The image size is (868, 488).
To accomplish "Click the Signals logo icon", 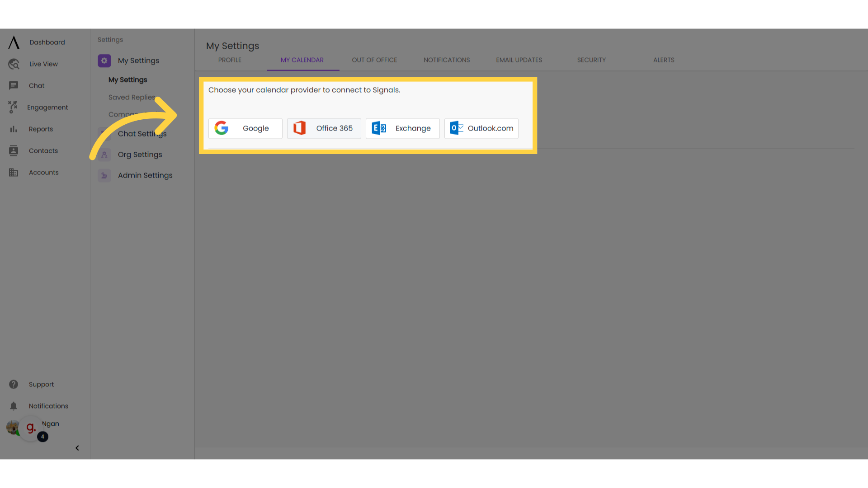I will [14, 42].
